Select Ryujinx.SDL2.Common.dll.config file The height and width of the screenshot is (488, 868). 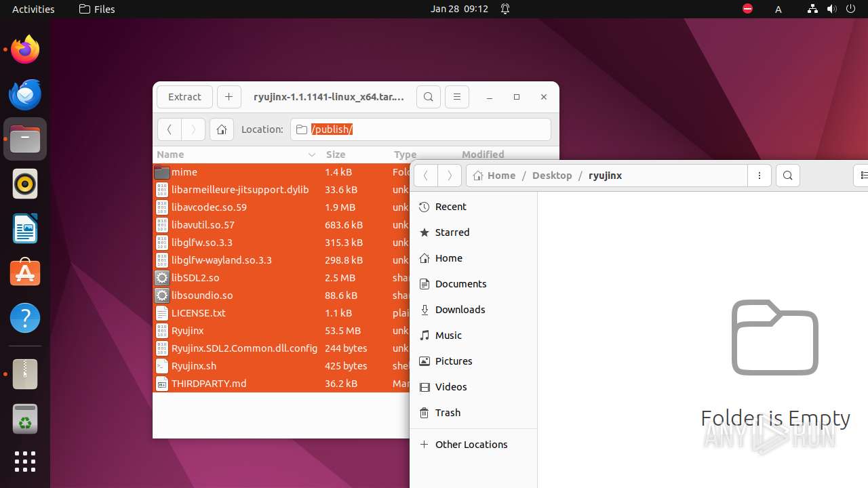tap(281, 348)
